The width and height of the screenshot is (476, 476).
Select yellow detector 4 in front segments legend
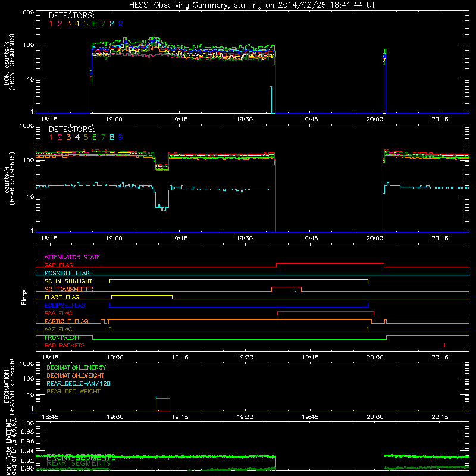pyautogui.click(x=77, y=24)
